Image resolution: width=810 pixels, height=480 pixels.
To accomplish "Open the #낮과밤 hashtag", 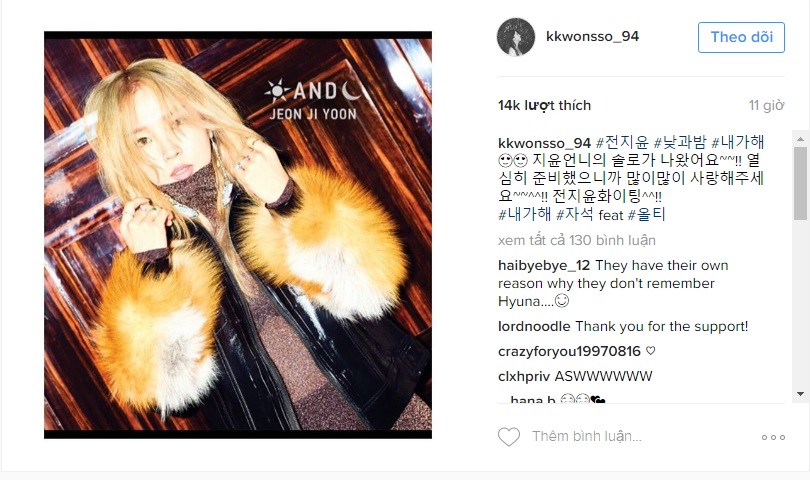I will [x=680, y=142].
